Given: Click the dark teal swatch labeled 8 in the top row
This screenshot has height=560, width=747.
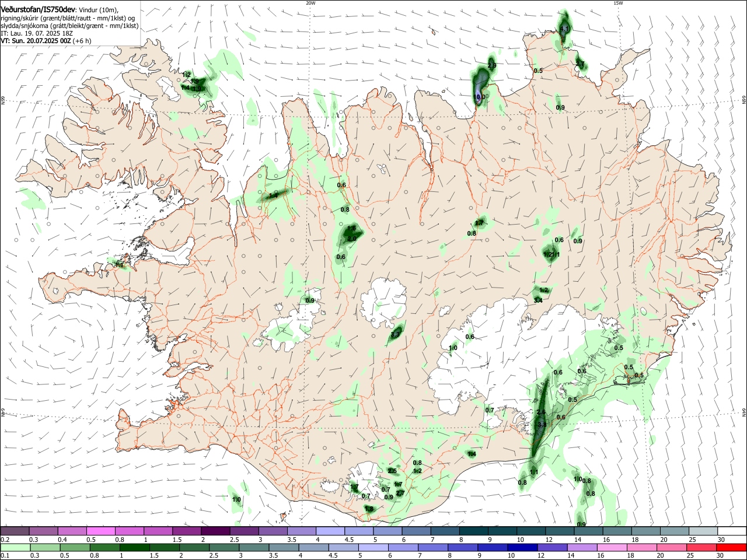Looking at the screenshot, I should (x=473, y=531).
